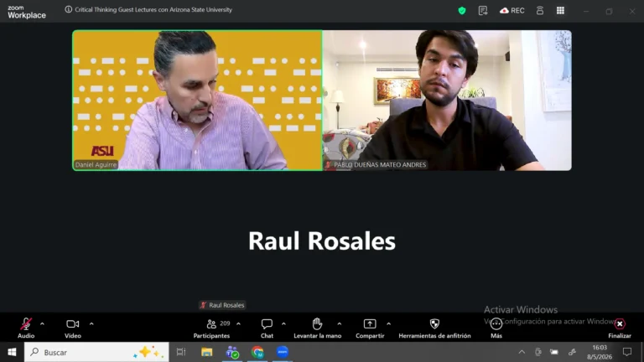Click the green encryption shield icon

(x=462, y=11)
